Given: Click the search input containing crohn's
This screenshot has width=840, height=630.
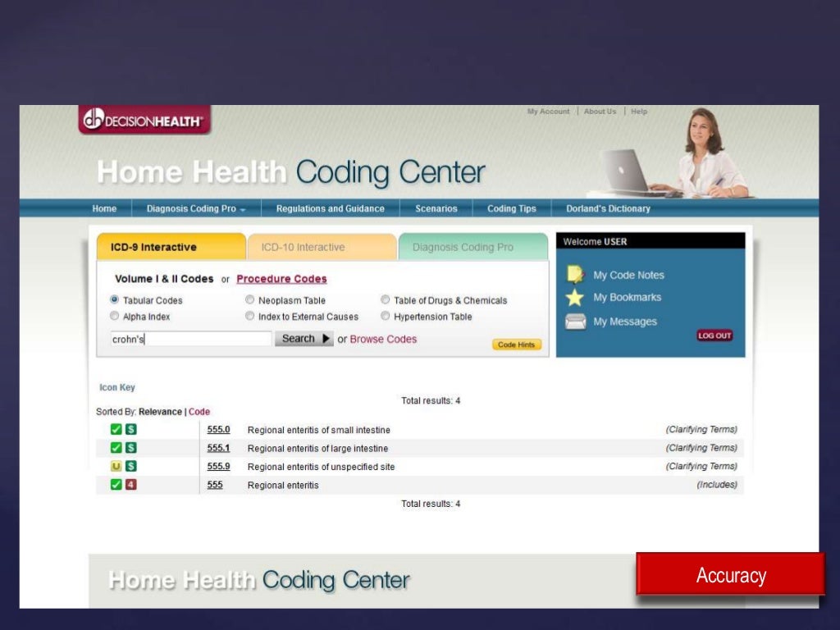Looking at the screenshot, I should pos(190,339).
